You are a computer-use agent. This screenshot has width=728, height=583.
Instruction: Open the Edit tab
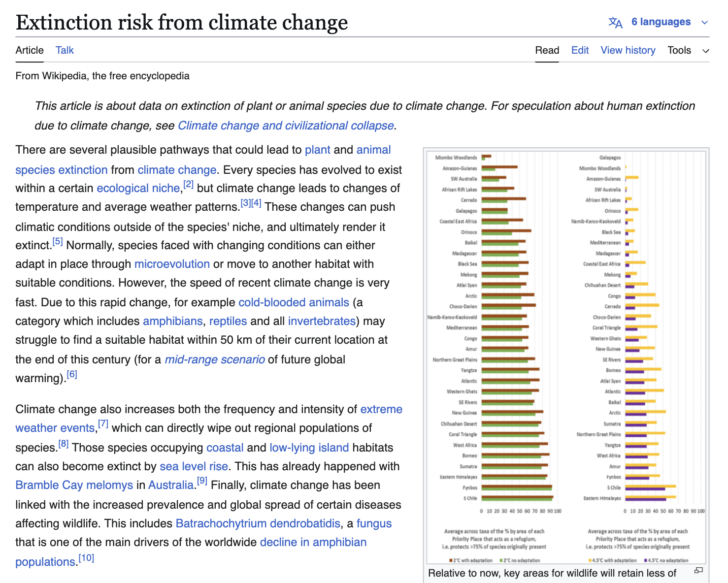(580, 50)
